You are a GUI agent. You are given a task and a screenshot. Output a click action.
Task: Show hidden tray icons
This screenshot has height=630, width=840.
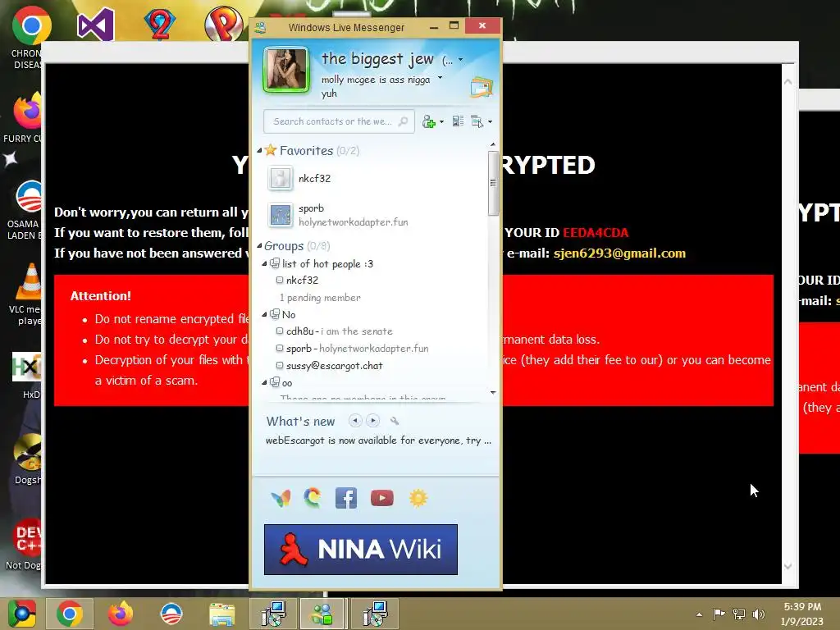click(699, 614)
